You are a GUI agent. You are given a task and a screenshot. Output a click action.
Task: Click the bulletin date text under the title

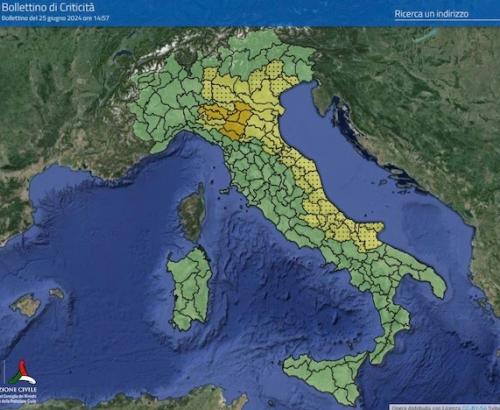[x=55, y=18]
